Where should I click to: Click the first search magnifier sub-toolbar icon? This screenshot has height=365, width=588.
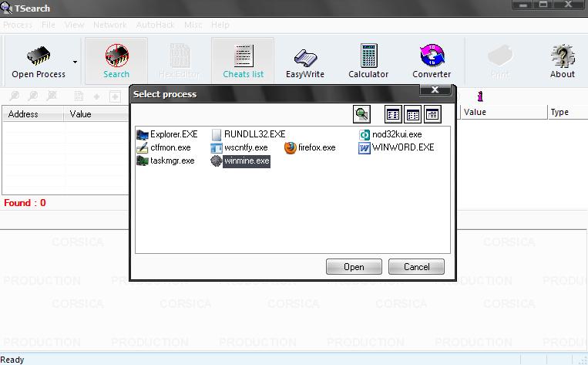click(x=15, y=96)
